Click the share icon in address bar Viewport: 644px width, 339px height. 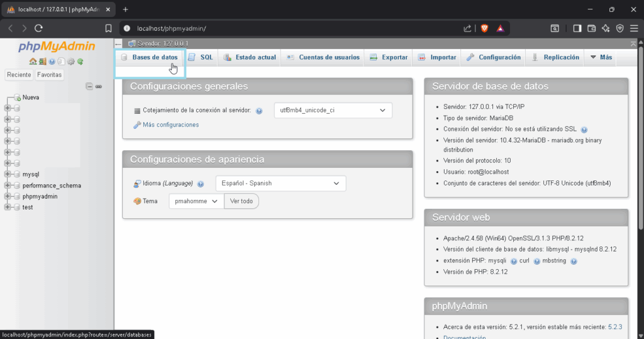(x=467, y=28)
